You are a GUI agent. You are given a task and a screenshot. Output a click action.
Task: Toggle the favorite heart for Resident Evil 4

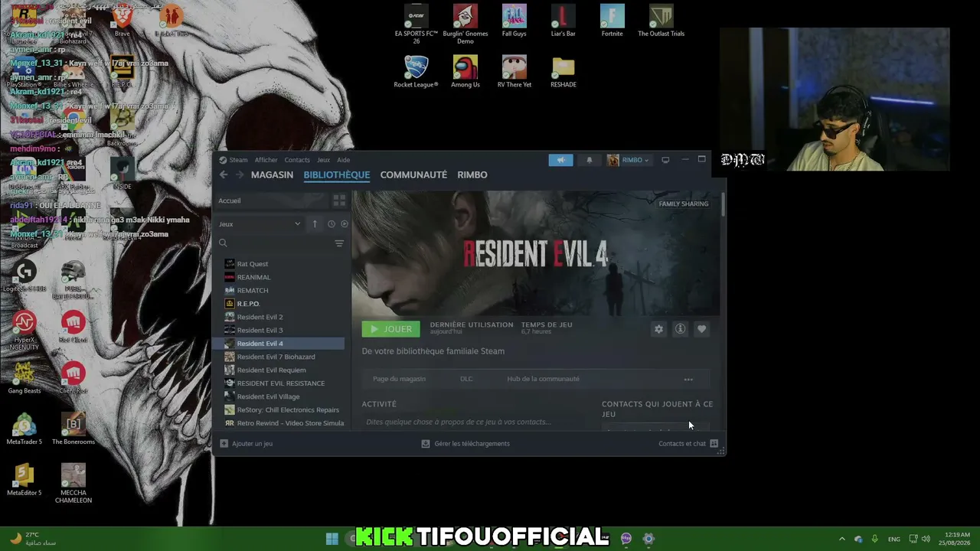point(701,329)
